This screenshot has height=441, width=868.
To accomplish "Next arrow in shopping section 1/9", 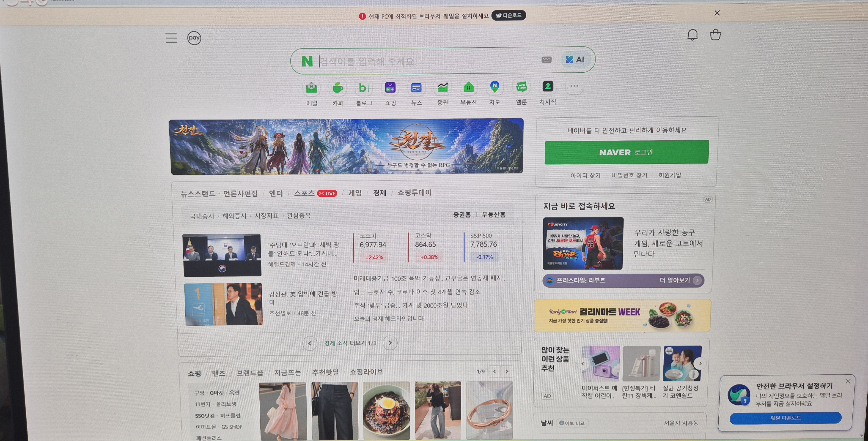I will coord(507,371).
